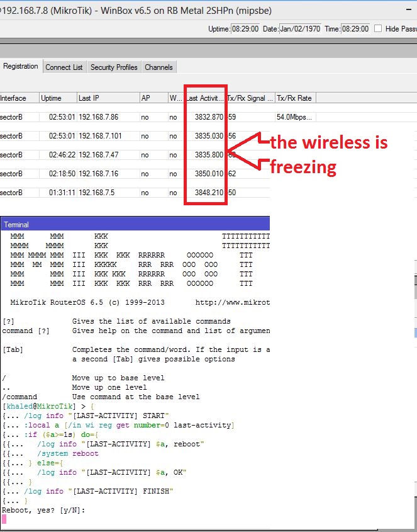417x532 pixels.
Task: Open the Security Profiles tab
Action: coord(114,67)
